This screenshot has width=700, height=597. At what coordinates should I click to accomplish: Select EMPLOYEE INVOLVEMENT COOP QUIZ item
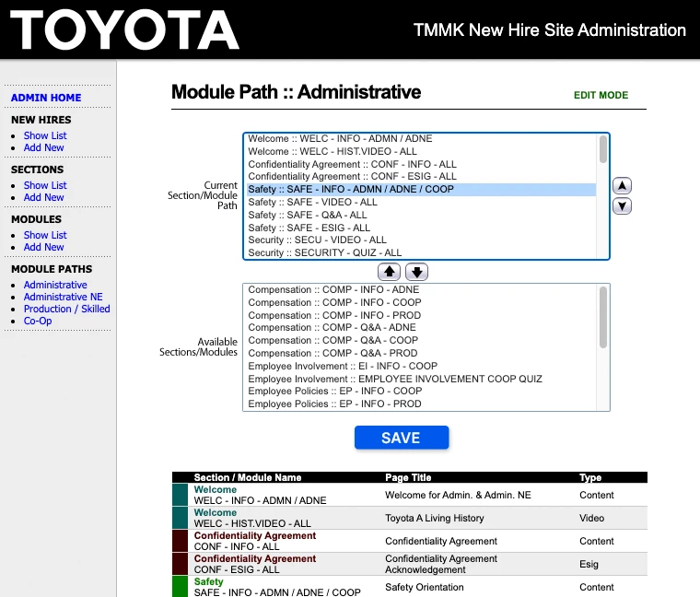point(422,379)
